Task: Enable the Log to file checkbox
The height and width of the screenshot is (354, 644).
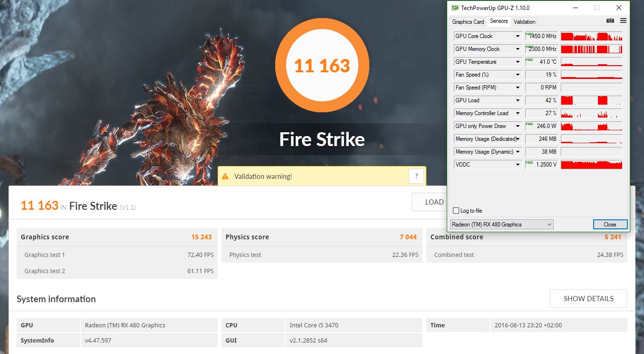Action: [x=456, y=211]
